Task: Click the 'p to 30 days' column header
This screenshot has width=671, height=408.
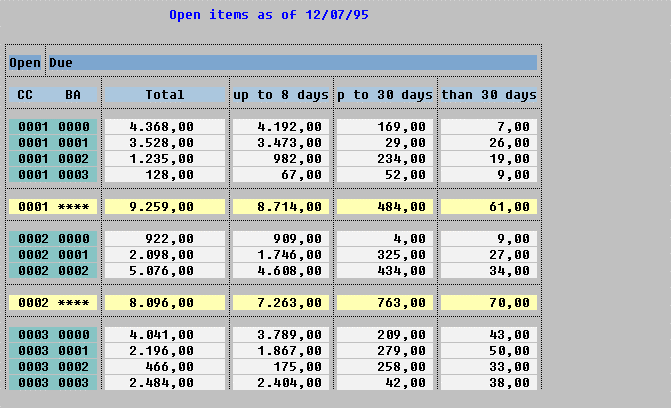Action: click(385, 95)
